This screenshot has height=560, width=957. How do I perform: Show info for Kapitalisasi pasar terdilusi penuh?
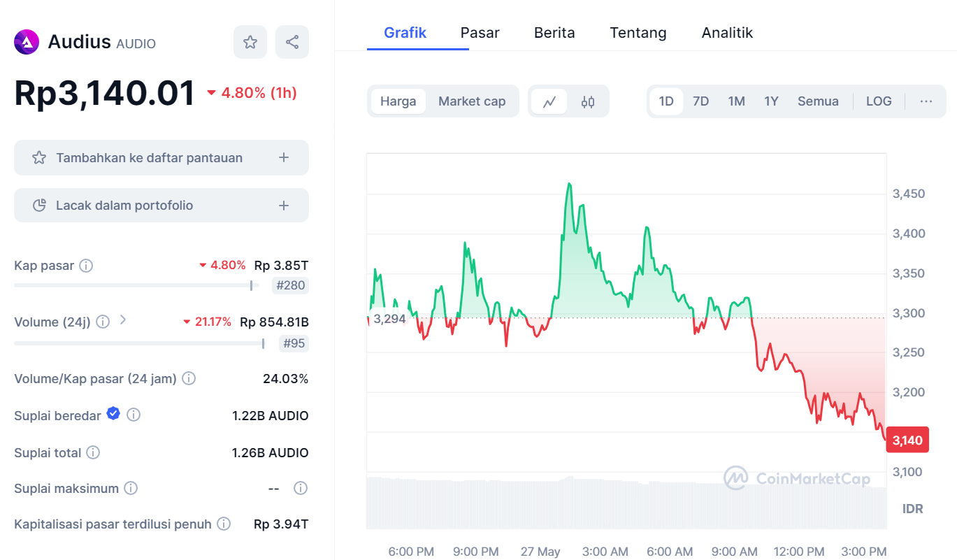click(x=224, y=524)
